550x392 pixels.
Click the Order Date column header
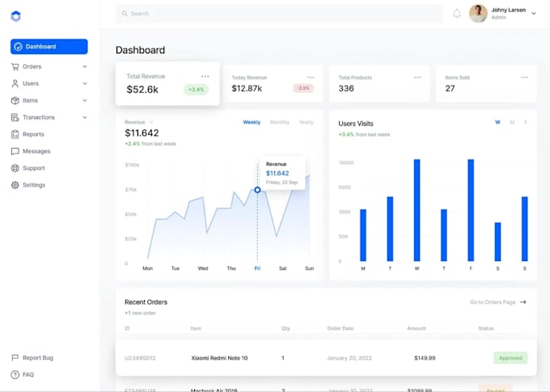[341, 328]
